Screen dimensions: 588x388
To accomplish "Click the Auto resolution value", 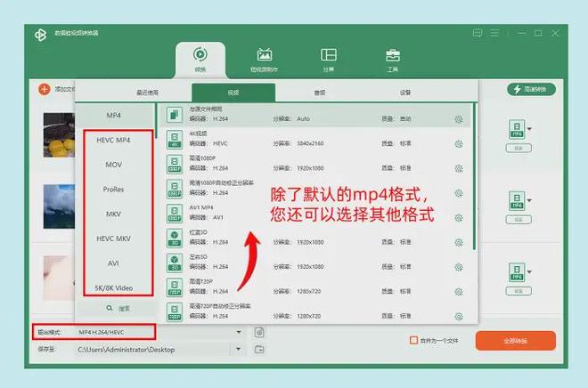I will tap(304, 118).
